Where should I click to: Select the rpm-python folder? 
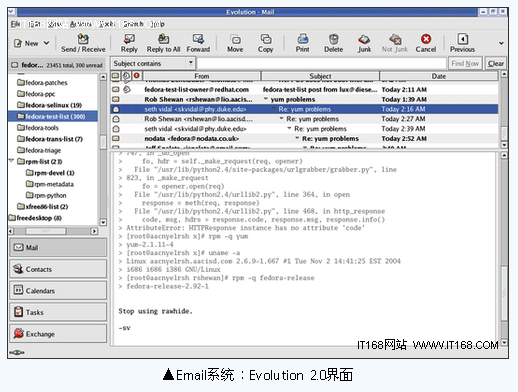pos(46,195)
